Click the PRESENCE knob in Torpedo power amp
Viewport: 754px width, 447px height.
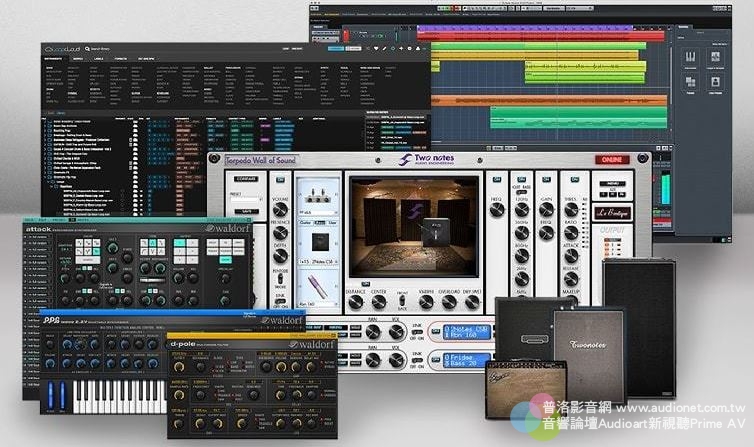click(280, 233)
